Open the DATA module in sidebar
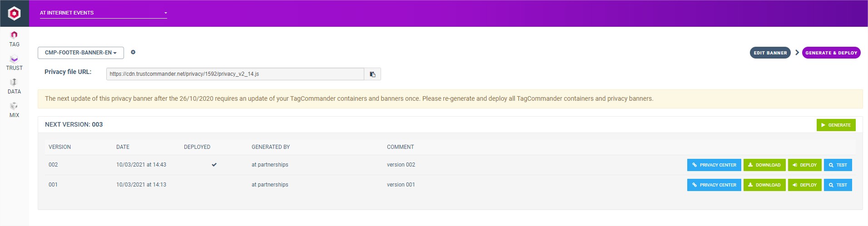 (14, 86)
